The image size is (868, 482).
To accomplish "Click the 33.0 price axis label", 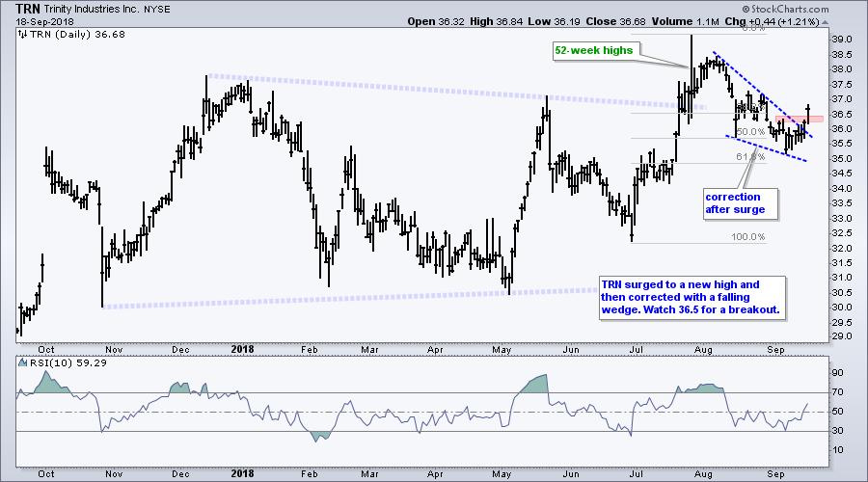I will tap(841, 219).
